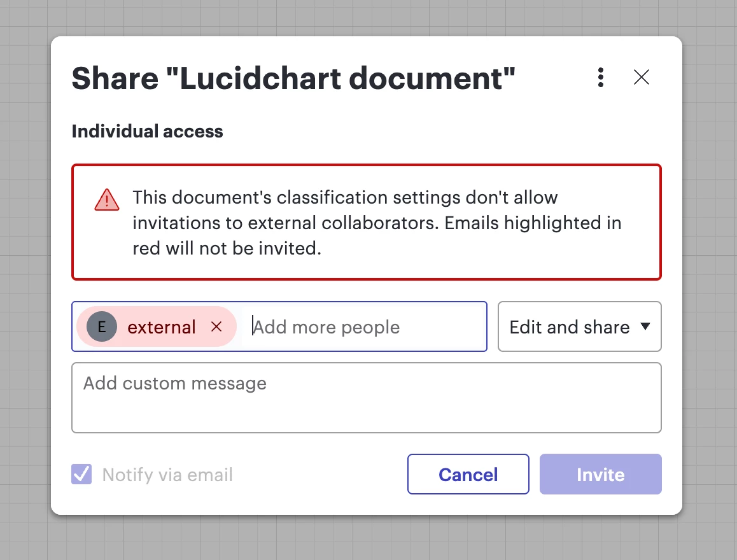737x560 pixels.
Task: Click the Cancel button
Action: (468, 474)
